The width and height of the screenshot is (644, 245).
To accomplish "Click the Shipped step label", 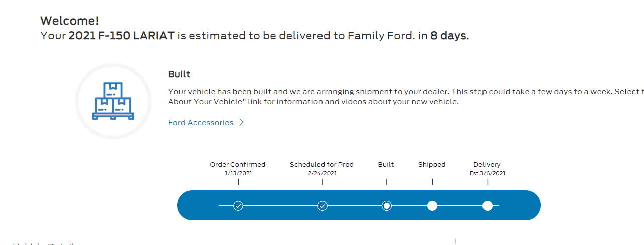I will pyautogui.click(x=432, y=164).
